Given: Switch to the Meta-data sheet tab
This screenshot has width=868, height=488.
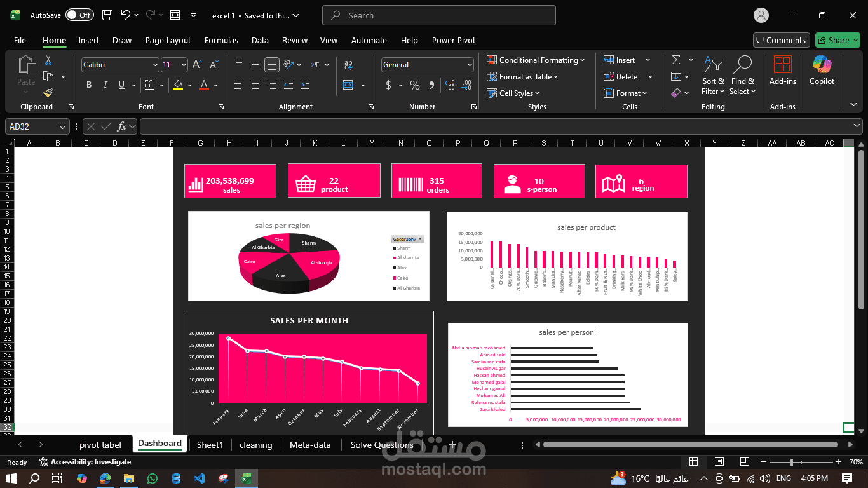Looking at the screenshot, I should pyautogui.click(x=310, y=445).
